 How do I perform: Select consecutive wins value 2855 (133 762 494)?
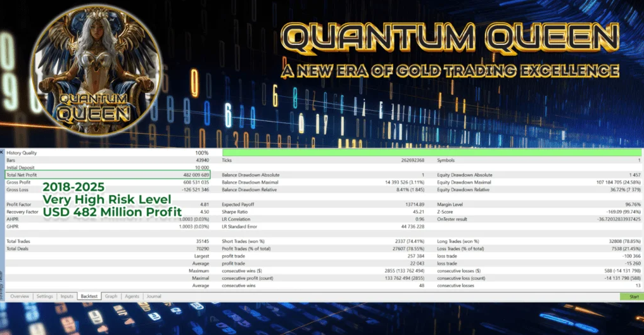click(404, 271)
